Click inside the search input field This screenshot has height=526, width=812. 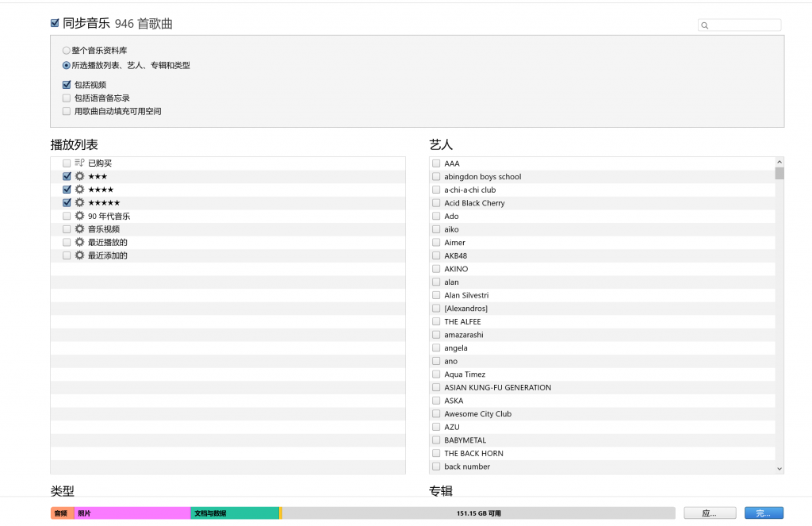point(745,25)
